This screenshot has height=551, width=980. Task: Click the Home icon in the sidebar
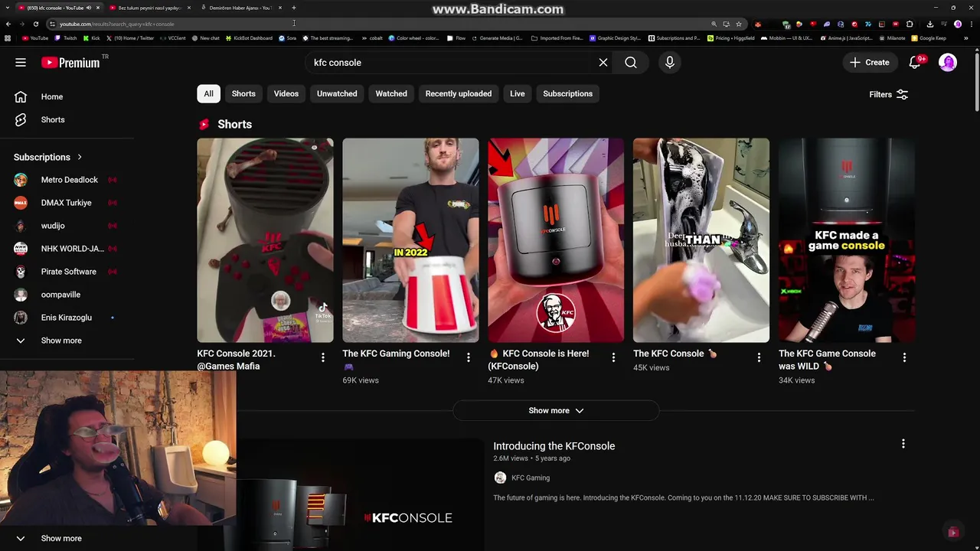(x=21, y=96)
